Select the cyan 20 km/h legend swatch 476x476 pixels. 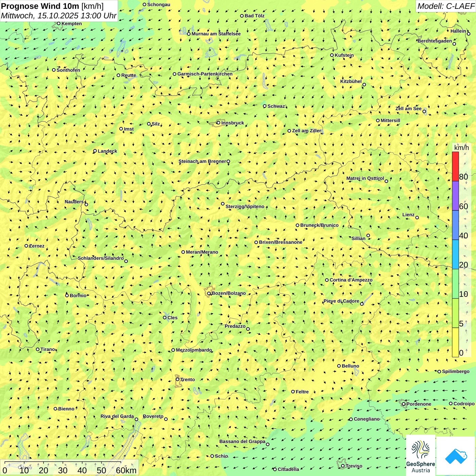click(455, 254)
